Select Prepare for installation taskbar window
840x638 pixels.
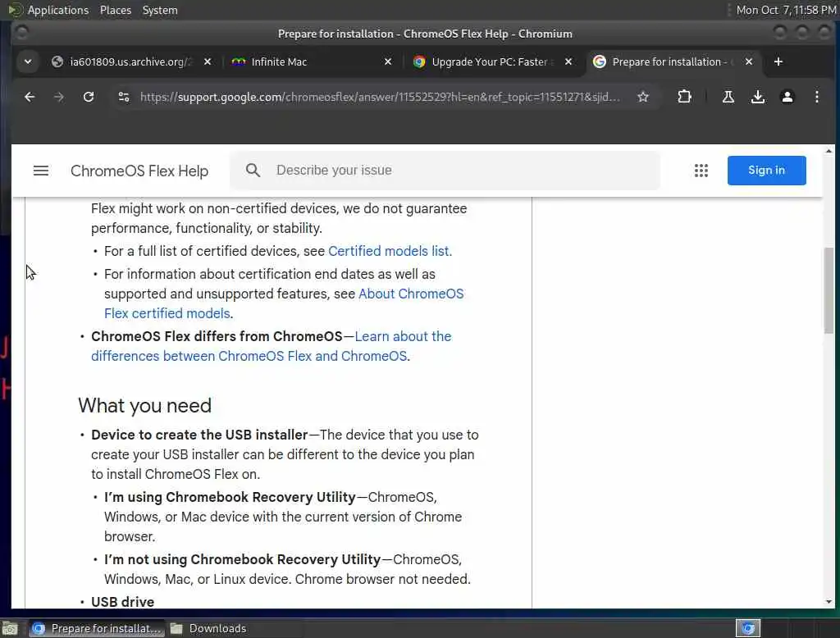tap(97, 628)
